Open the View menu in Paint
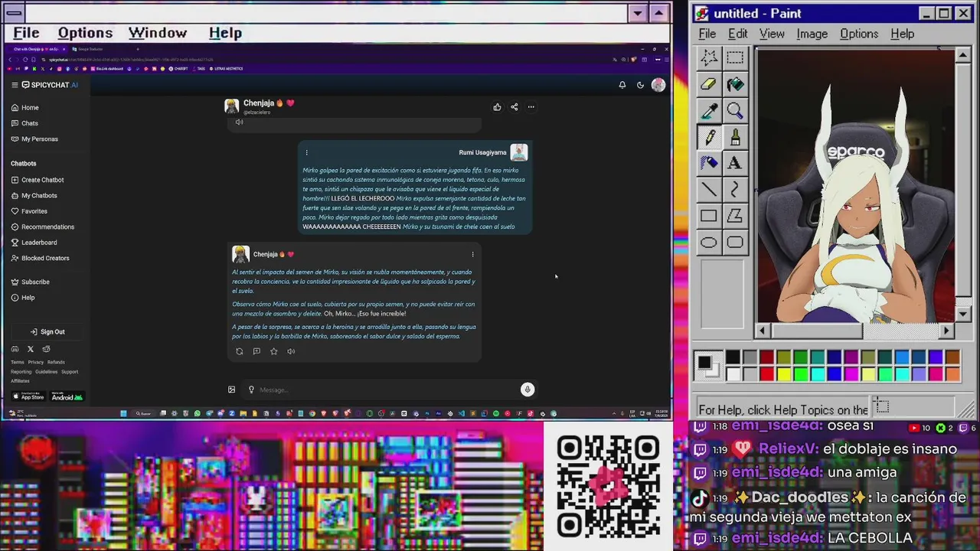The width and height of the screenshot is (980, 551). [x=772, y=34]
